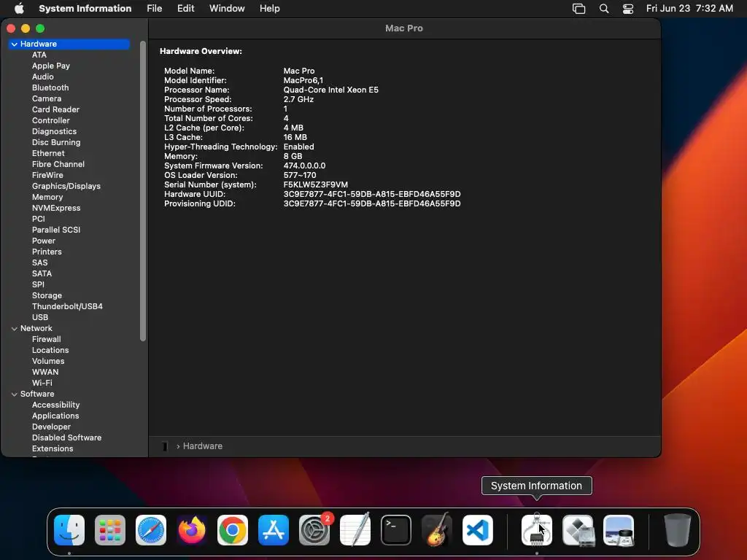Open the File menu
747x560 pixels.
[x=155, y=9]
